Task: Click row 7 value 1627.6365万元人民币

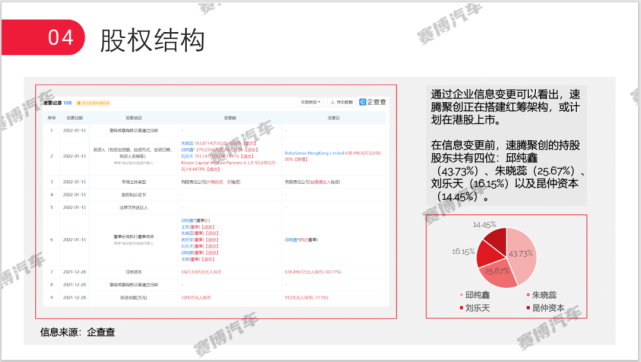Action: point(201,272)
